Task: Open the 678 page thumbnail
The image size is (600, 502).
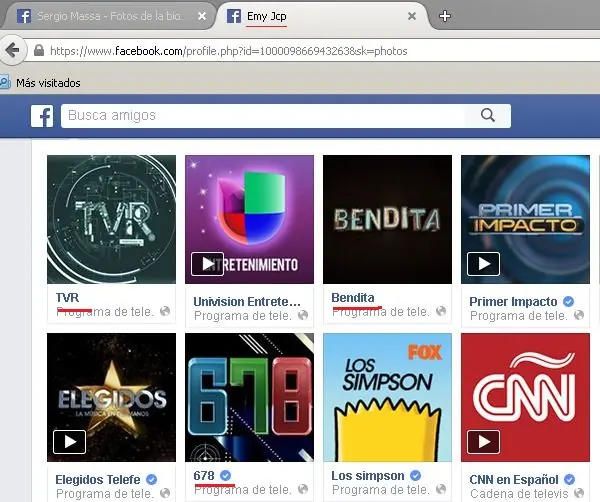Action: (x=249, y=397)
